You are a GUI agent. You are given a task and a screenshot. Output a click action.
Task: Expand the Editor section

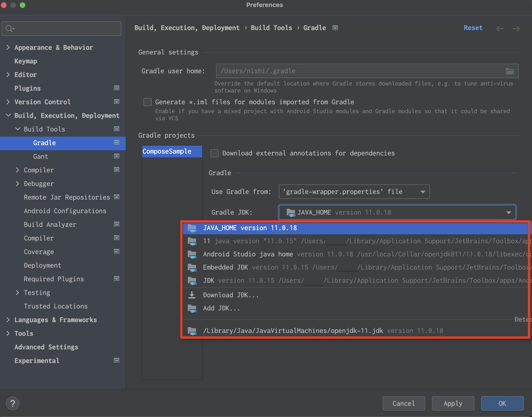[8, 74]
